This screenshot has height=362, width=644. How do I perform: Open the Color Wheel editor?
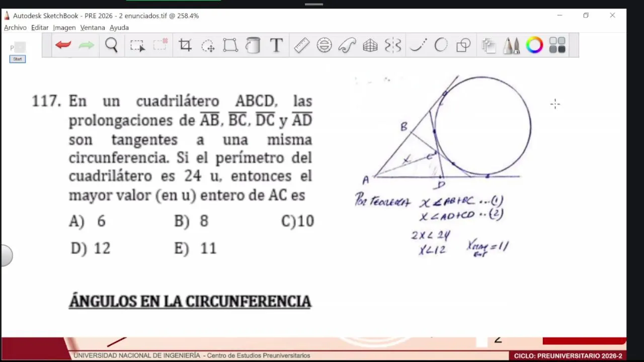click(534, 45)
